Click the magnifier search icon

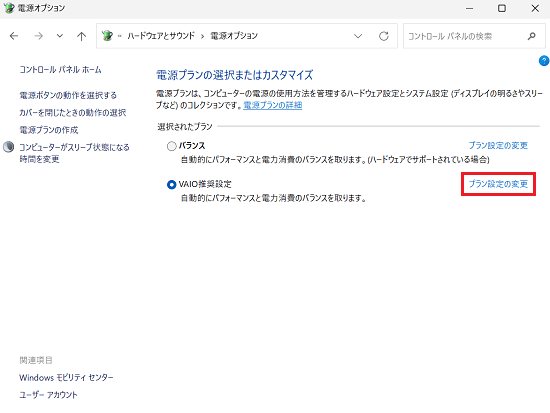click(532, 36)
